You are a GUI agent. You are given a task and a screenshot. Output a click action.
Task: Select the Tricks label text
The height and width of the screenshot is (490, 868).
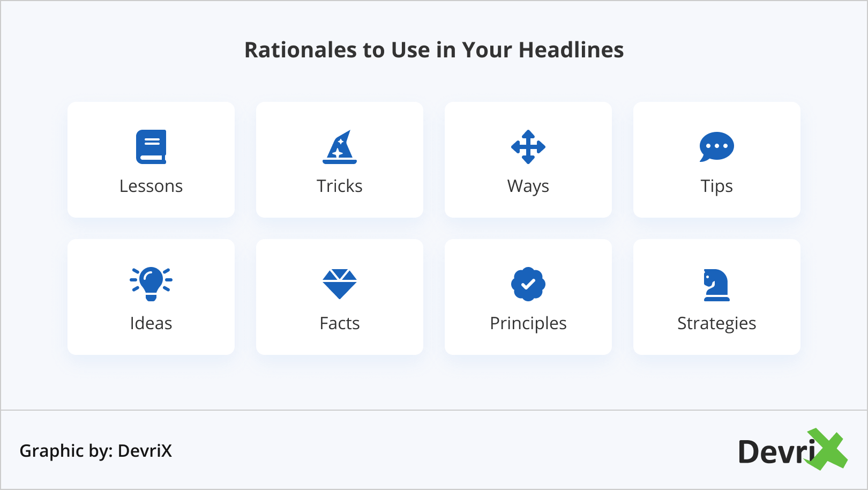(340, 186)
